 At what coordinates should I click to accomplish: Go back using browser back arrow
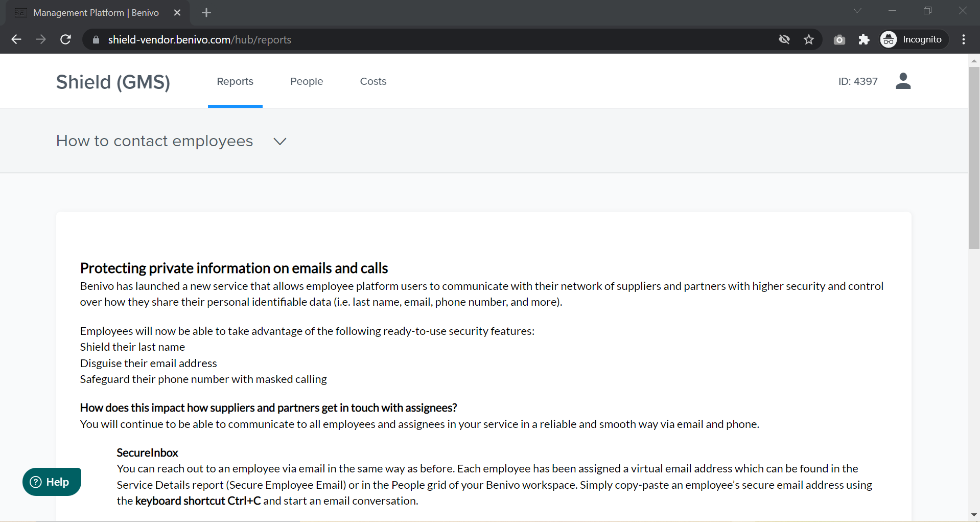click(x=16, y=39)
